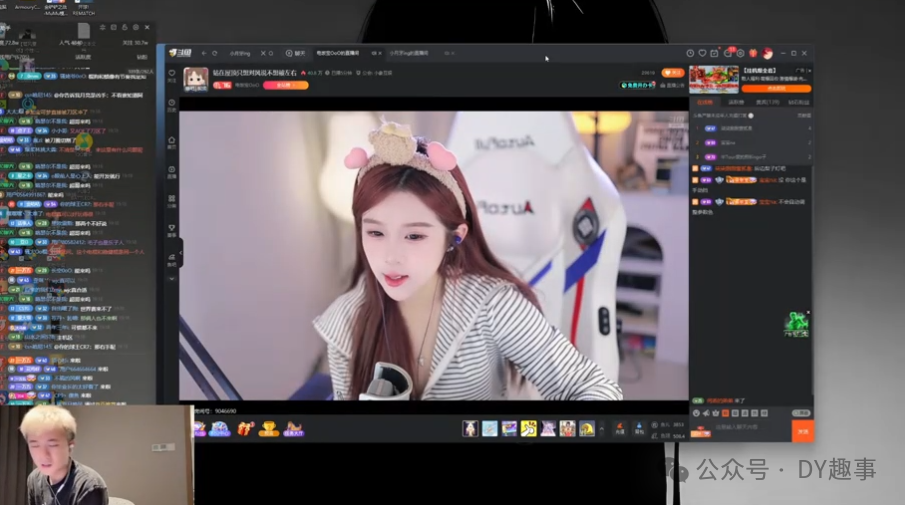Click crown icon in chat toolbar
The width and height of the screenshot is (905, 505).
tap(716, 413)
